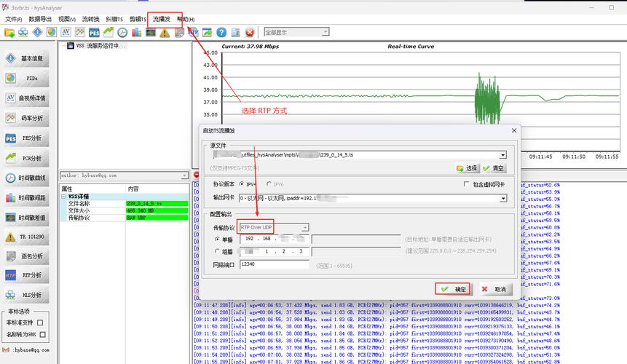This screenshot has height=364, width=627.
Task: Open the 流播发 menu
Action: pyautogui.click(x=161, y=19)
